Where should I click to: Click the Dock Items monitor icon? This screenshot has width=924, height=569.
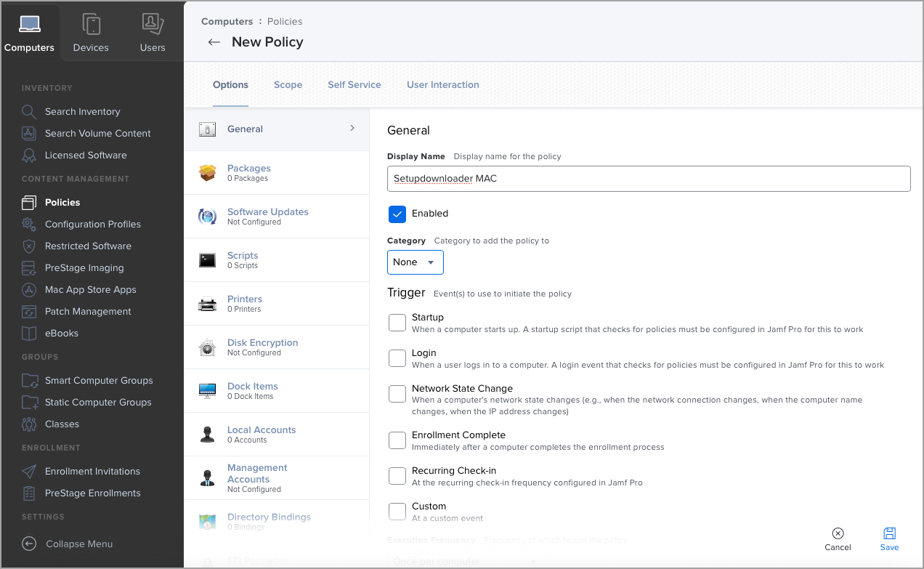pyautogui.click(x=208, y=391)
